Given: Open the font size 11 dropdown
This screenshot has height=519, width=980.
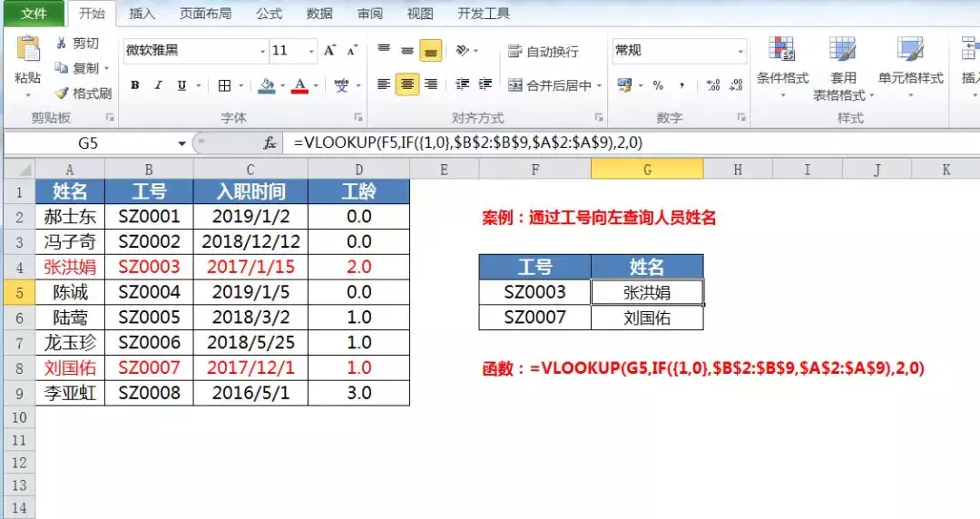Looking at the screenshot, I should (x=311, y=51).
